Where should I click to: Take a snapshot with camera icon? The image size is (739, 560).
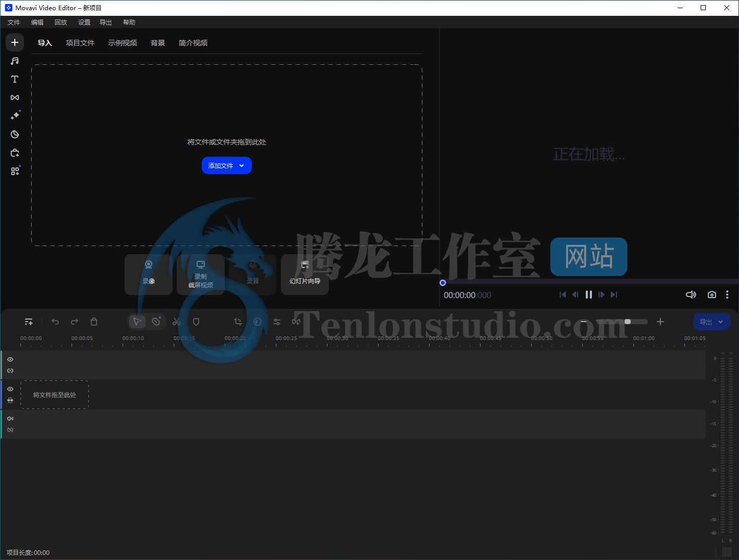pos(712,295)
